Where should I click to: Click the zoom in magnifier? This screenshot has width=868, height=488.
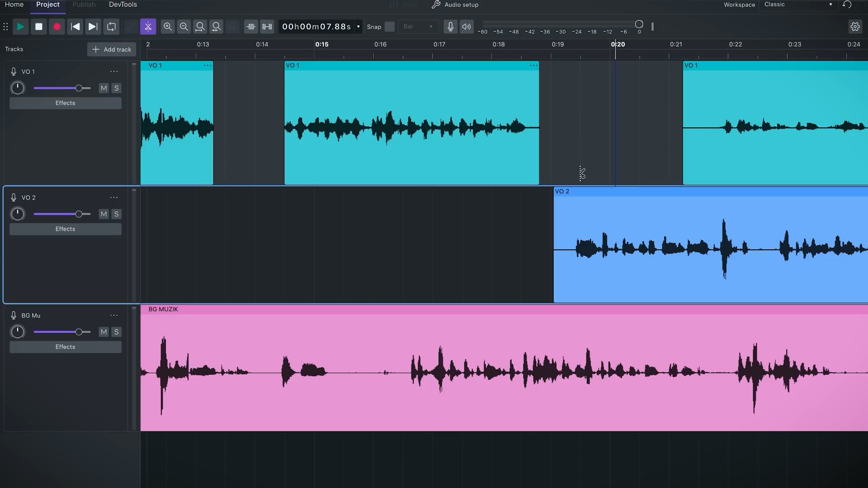(168, 27)
